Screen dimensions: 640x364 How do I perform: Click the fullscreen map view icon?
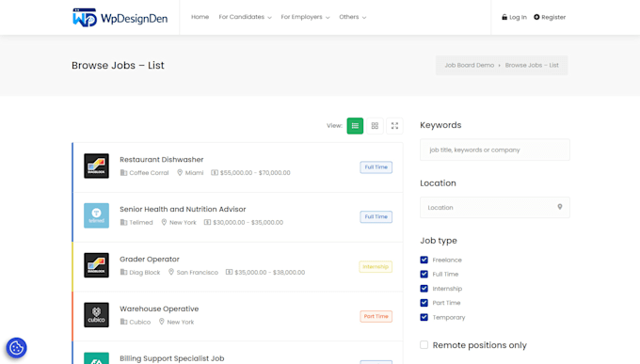394,126
